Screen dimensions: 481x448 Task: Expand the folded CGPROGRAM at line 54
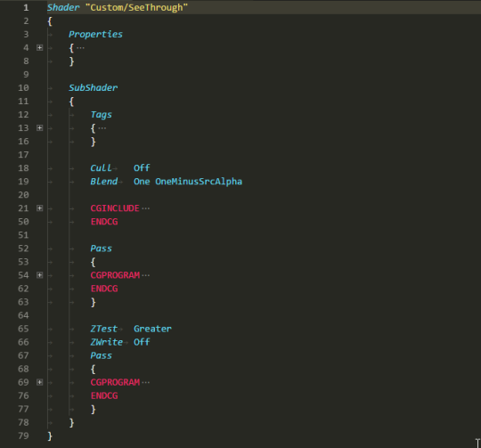(39, 275)
